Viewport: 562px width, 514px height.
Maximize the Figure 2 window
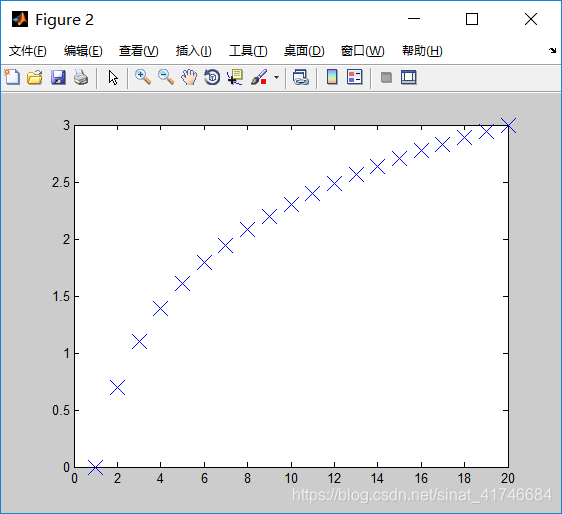pyautogui.click(x=472, y=19)
